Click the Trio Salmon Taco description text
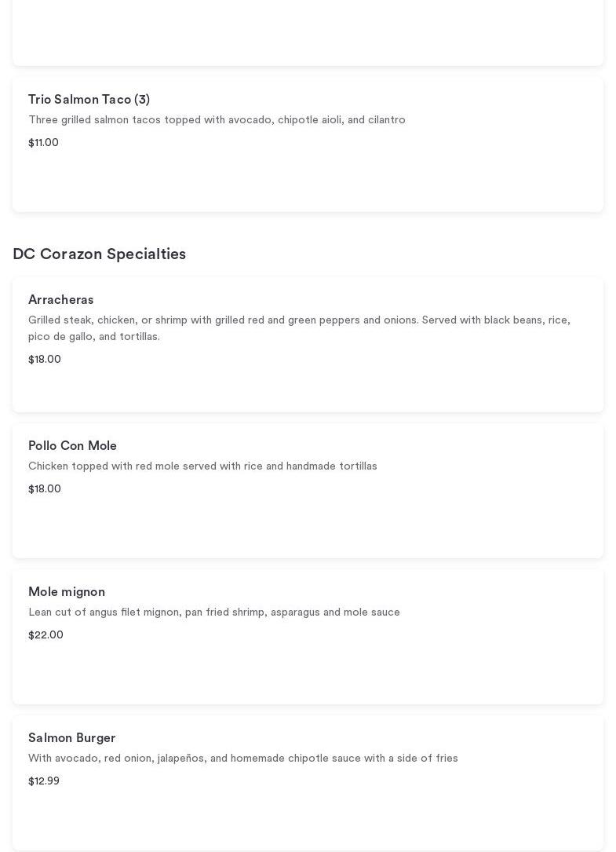This screenshot has height=852, width=616. coord(217,120)
